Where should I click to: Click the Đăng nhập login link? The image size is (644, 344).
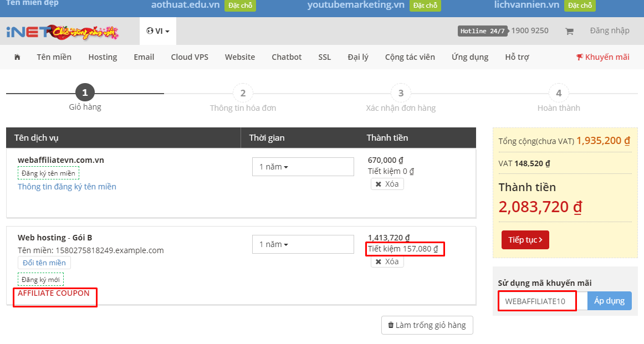tap(610, 31)
